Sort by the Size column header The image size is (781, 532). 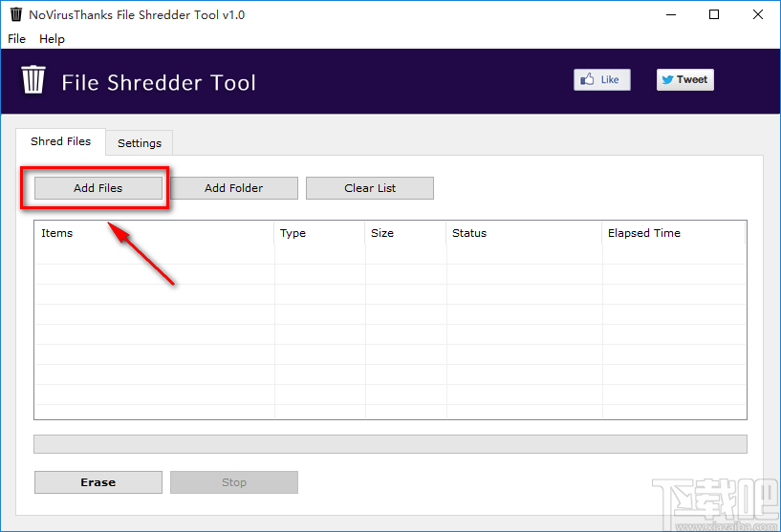406,233
